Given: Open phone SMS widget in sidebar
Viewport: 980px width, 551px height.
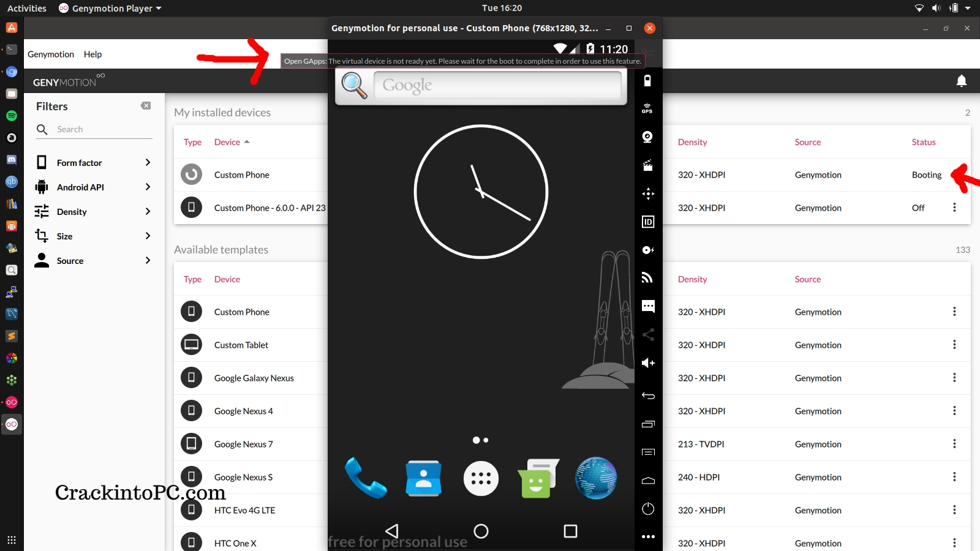Looking at the screenshot, I should (x=648, y=306).
